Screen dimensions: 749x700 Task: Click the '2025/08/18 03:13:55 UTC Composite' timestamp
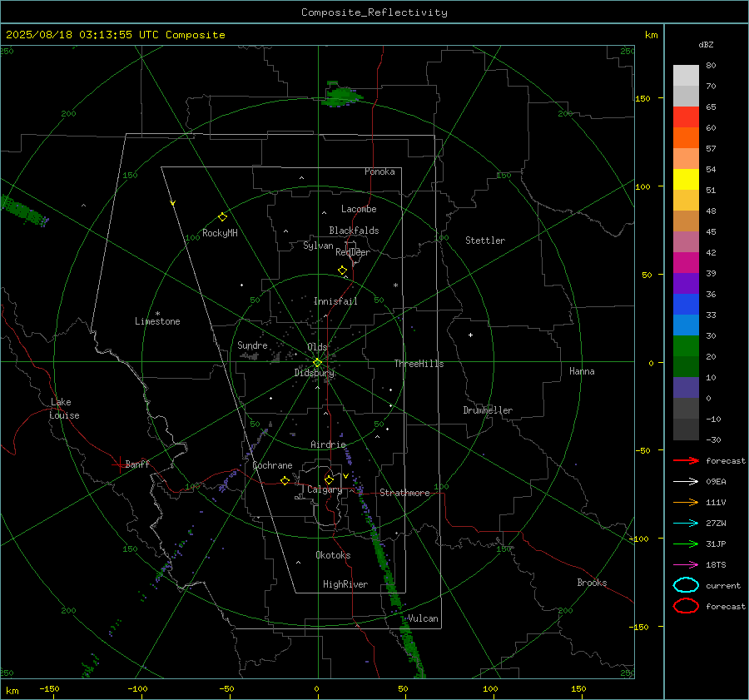pos(115,35)
